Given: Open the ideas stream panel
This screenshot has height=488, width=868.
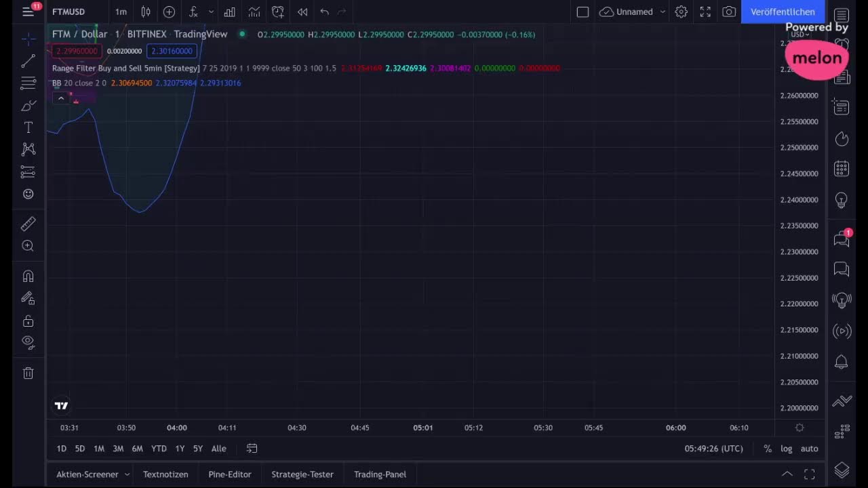Looking at the screenshot, I should pyautogui.click(x=842, y=300).
